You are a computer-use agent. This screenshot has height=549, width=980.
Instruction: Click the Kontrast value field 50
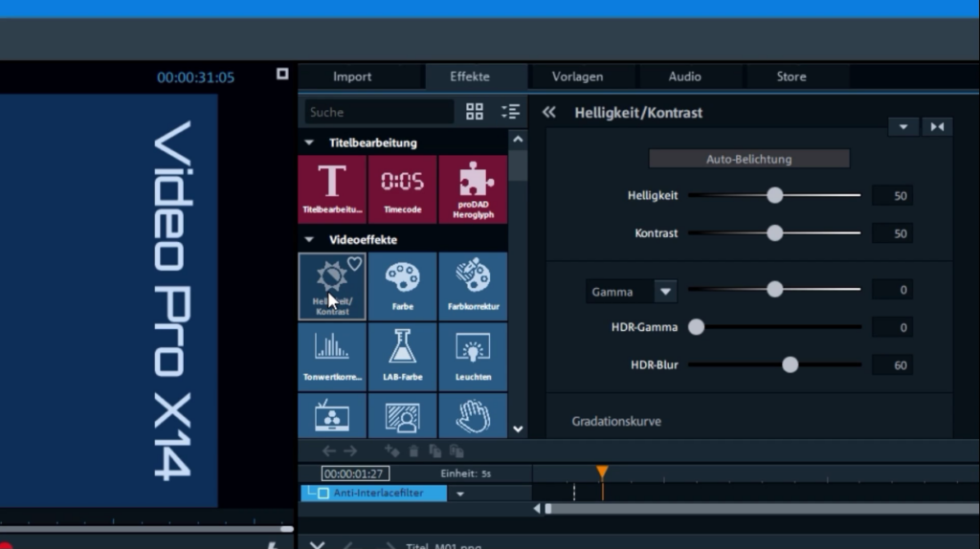[893, 233]
